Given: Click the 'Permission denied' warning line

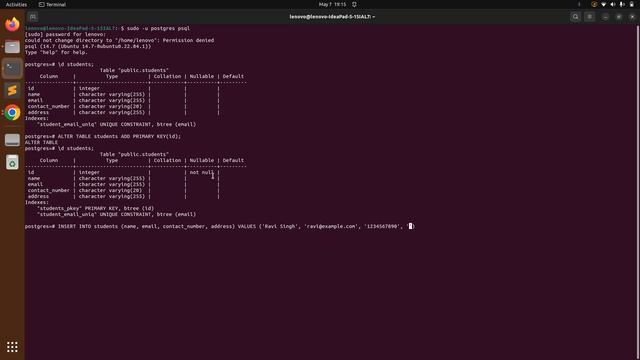Looking at the screenshot, I should 119,40.
